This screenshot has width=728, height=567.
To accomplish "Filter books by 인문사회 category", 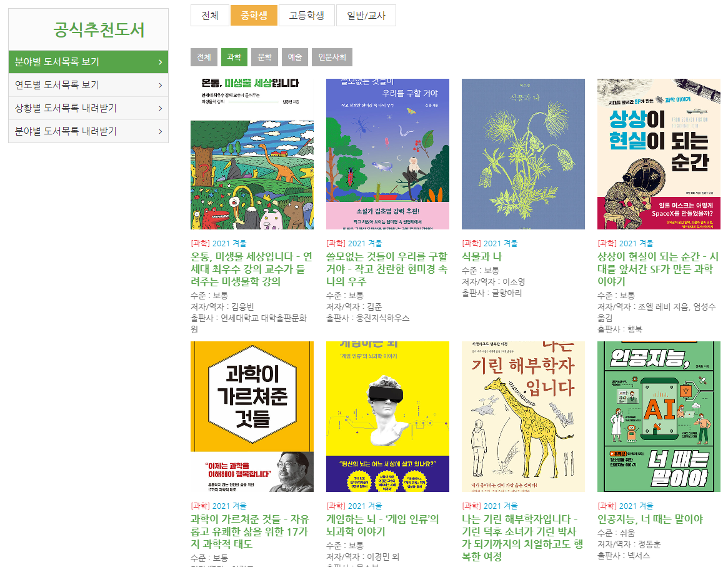I will pos(332,57).
